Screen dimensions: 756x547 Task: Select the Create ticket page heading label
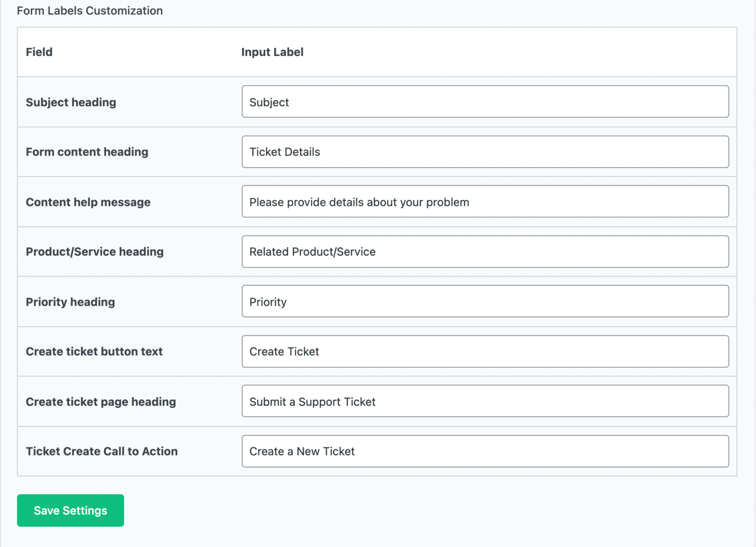[x=101, y=401]
